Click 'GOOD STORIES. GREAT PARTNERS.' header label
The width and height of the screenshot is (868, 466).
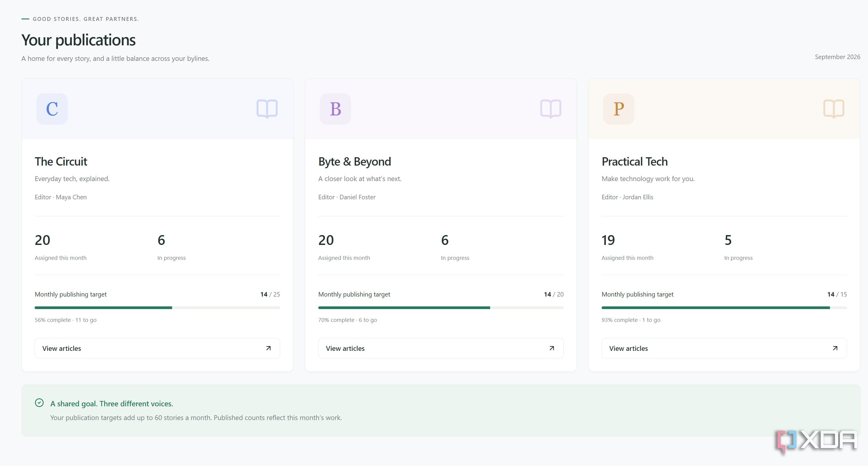[x=86, y=19]
